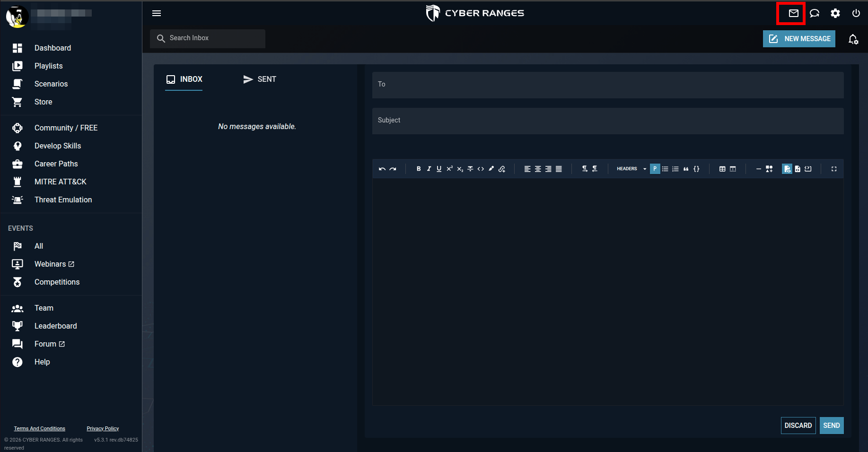The image size is (868, 452).
Task: Open the HEADERS dropdown
Action: click(631, 169)
